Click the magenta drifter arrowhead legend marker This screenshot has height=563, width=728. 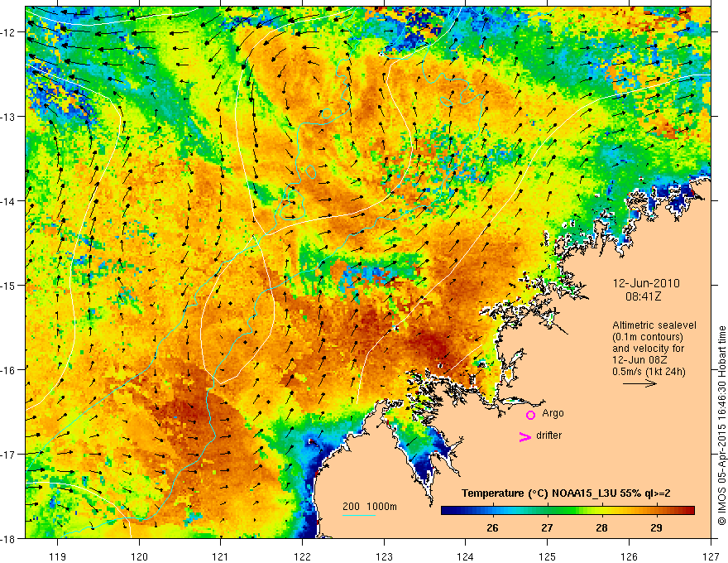[x=525, y=437]
